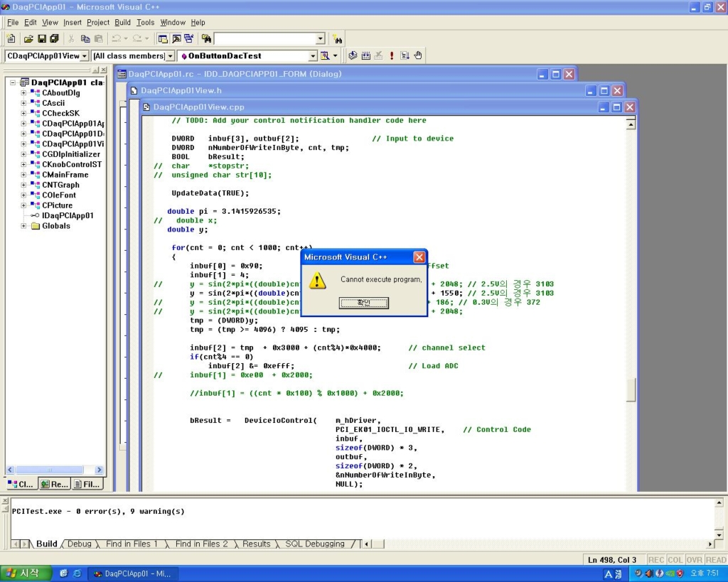Switch to ResourceView workspace tab
Screen dimensions: 728x582
(x=54, y=484)
